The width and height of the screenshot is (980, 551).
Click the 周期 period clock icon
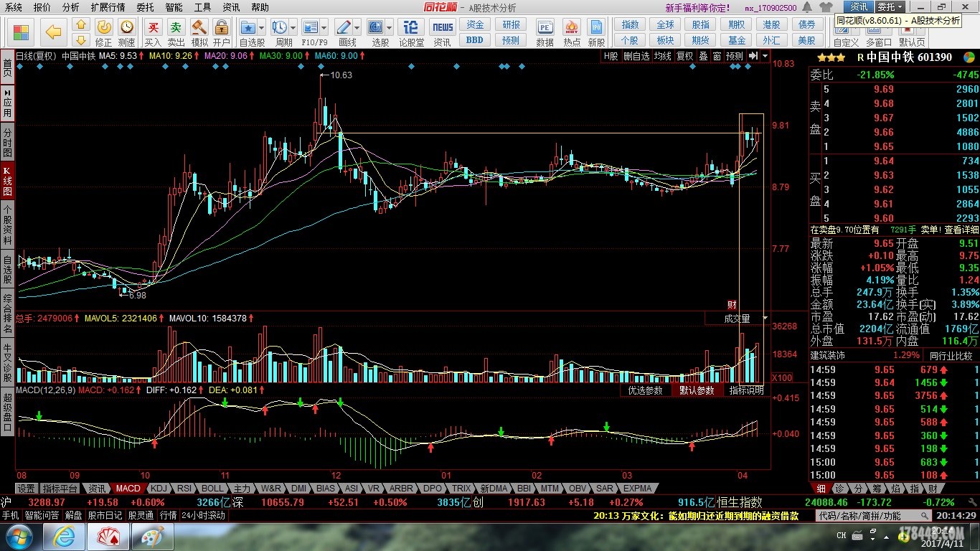(x=280, y=27)
